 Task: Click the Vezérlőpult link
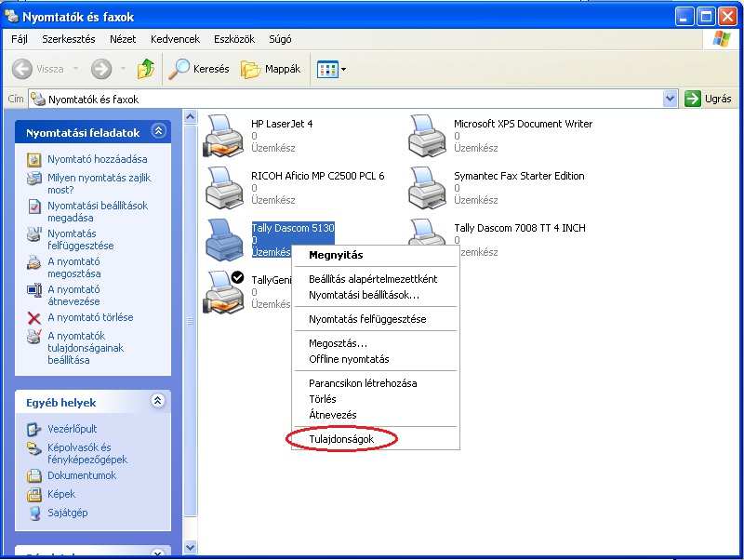point(73,429)
